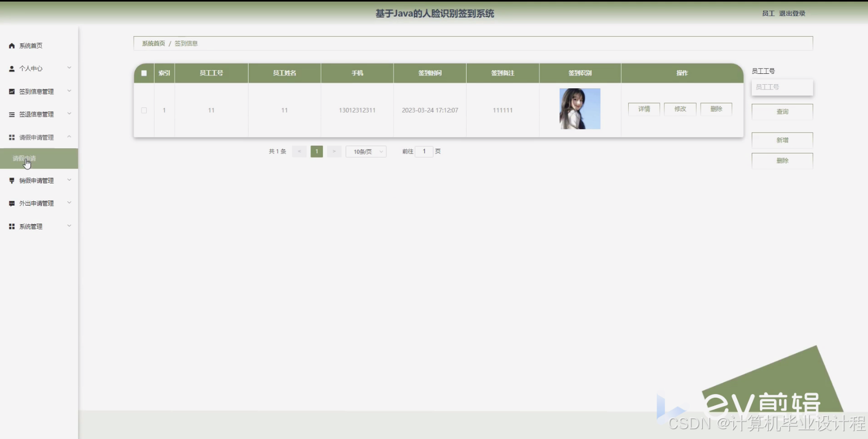Click the 退出登录 link
This screenshot has width=868, height=439.
click(x=792, y=13)
